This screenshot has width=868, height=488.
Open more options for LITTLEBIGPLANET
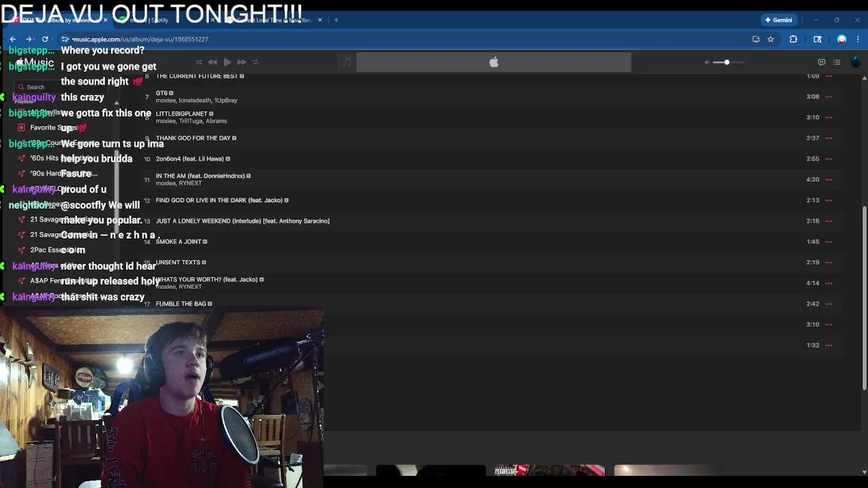point(829,117)
